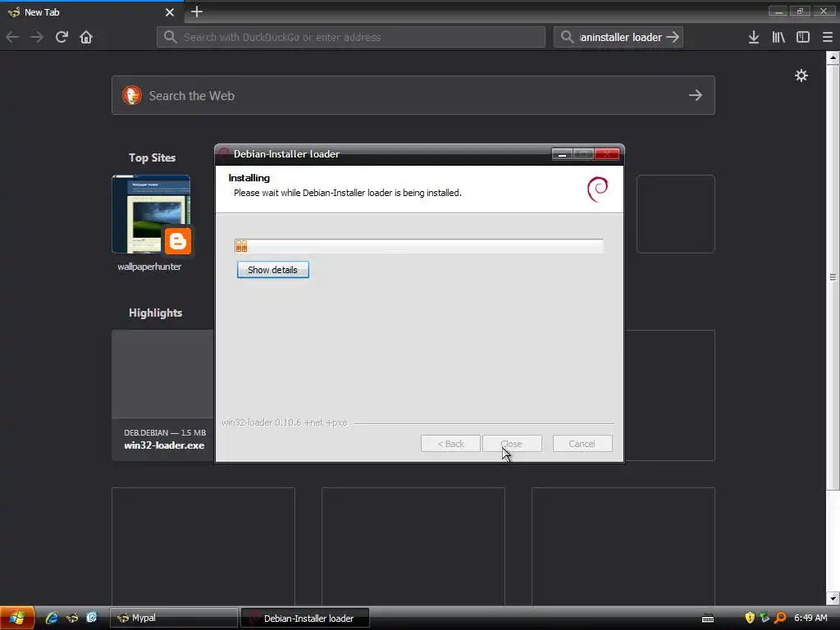
Task: Open the hamburger application menu
Action: [828, 37]
